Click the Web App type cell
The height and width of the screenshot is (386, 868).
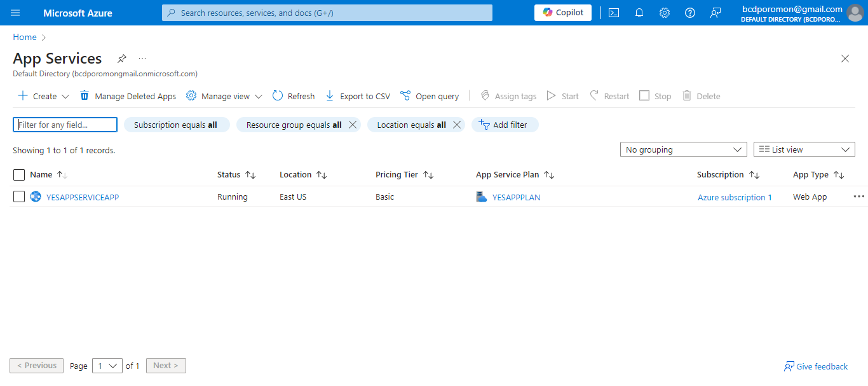(810, 196)
